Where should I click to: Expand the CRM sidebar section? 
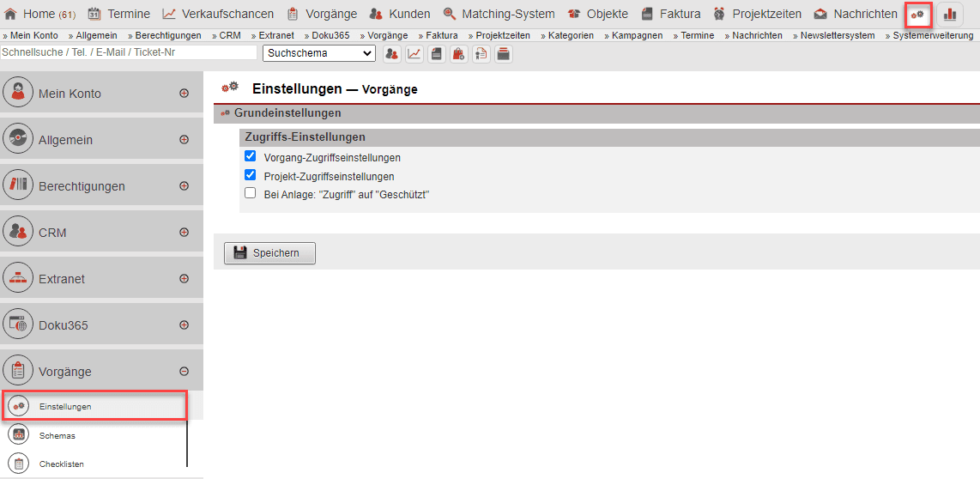[184, 233]
